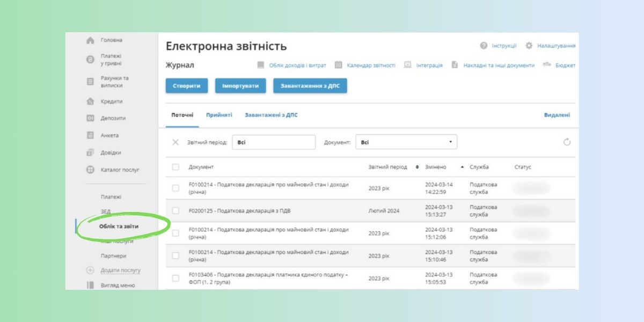Open the Каталог послуг icon
Image resolution: width=644 pixels, height=322 pixels.
90,170
